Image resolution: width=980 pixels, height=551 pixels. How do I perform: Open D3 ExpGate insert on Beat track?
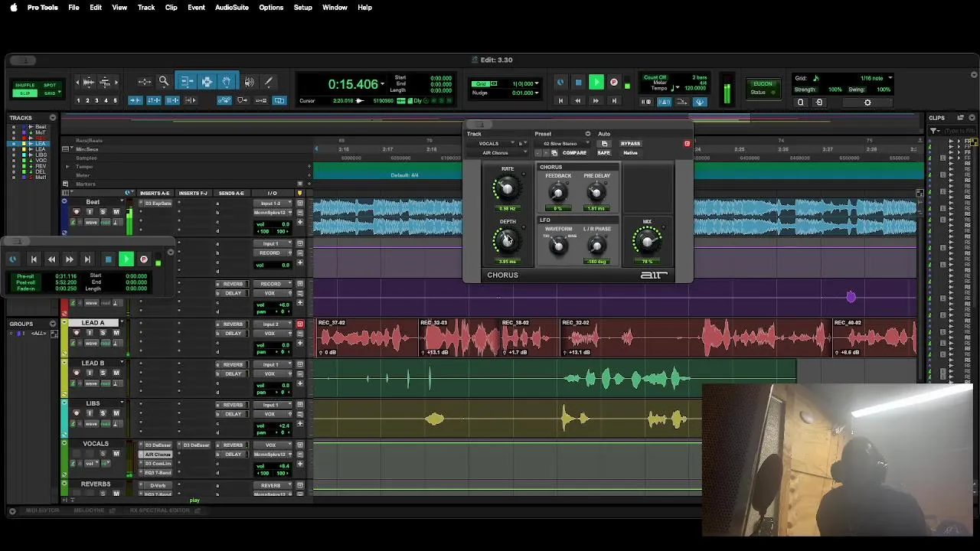(x=158, y=204)
